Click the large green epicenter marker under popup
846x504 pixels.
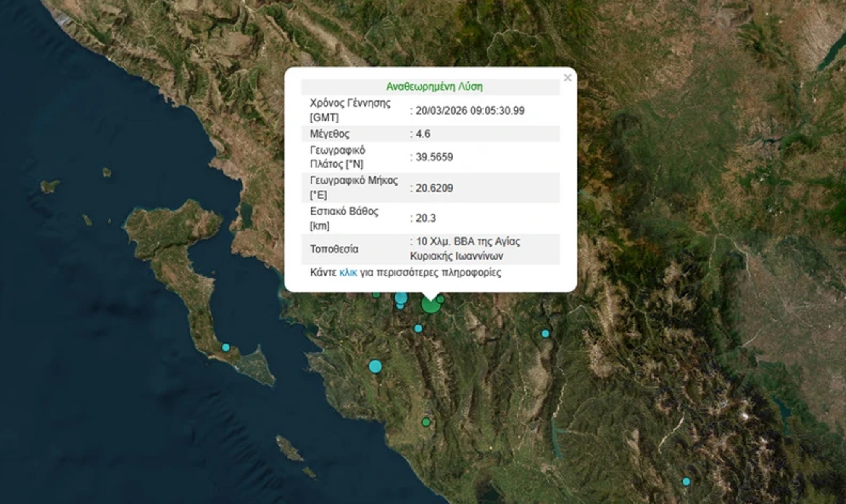point(431,306)
